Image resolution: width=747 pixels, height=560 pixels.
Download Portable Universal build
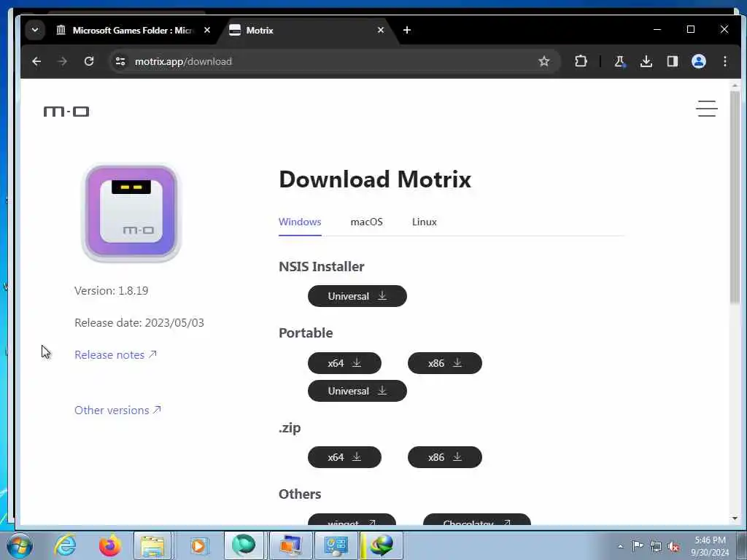click(x=357, y=391)
